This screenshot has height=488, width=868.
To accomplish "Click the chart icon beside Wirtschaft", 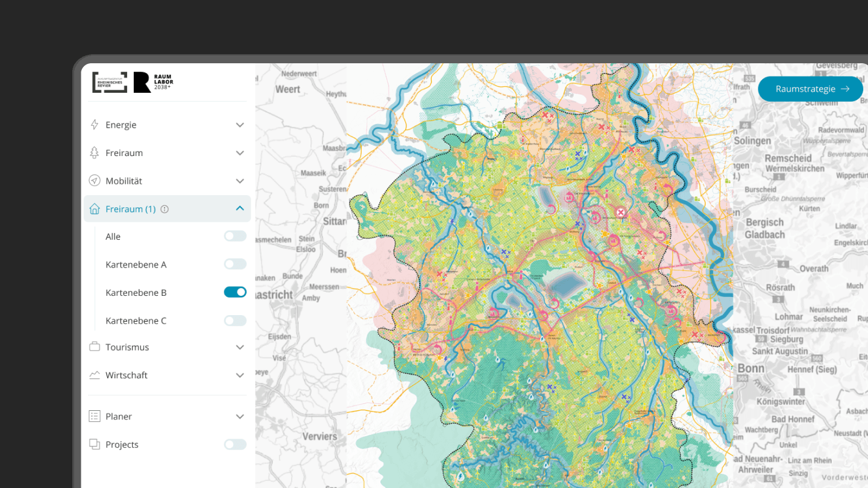I will 95,375.
